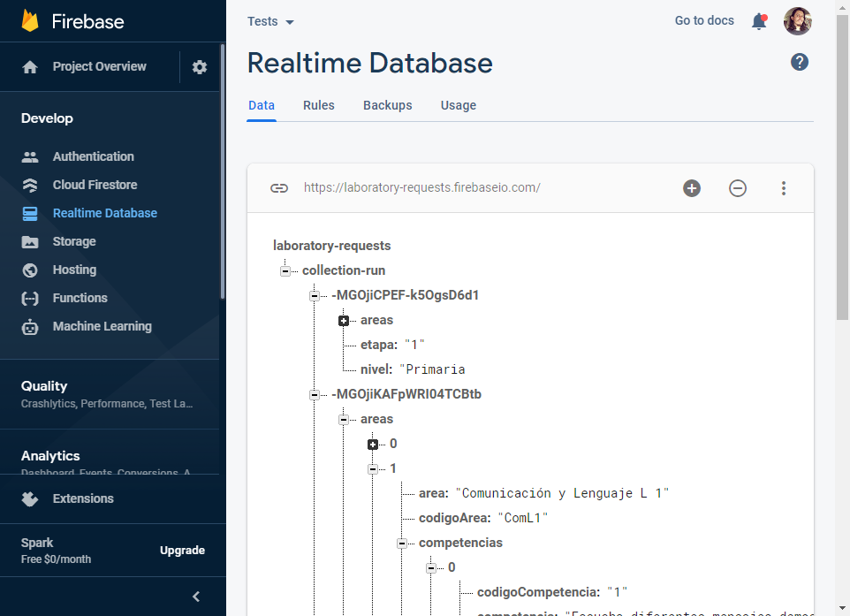Click the database URL text
This screenshot has width=850, height=616.
[x=421, y=187]
